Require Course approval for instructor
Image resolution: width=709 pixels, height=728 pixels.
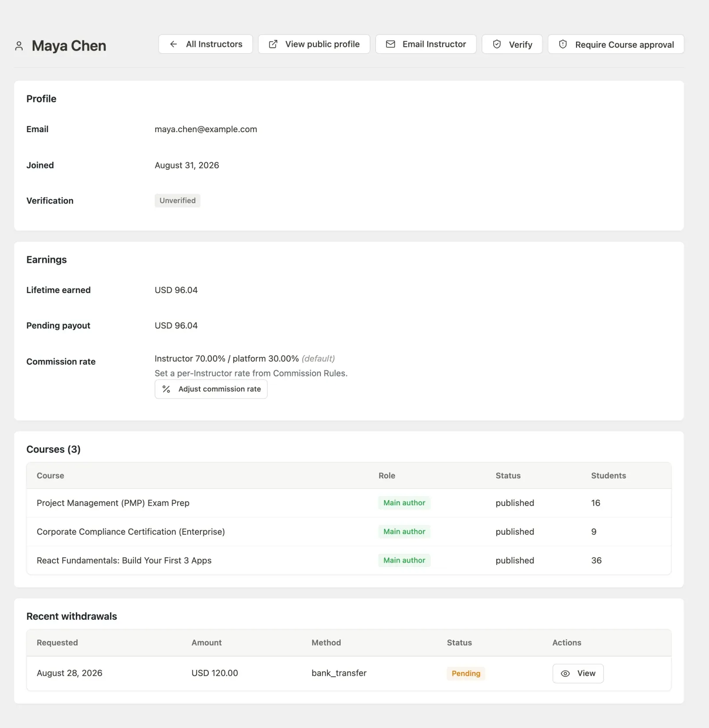click(616, 44)
